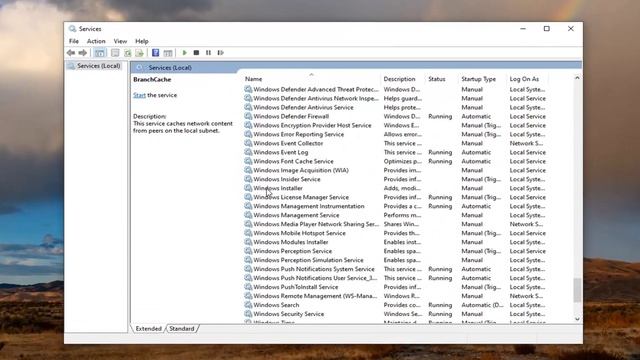This screenshot has width=640, height=360.
Task: Click gear icon beside Windows Management Service
Action: click(248, 215)
